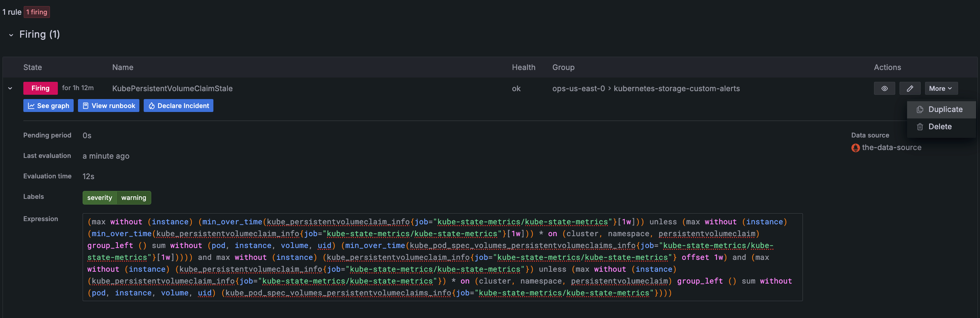Click the 1 firing count badge
The width and height of the screenshot is (980, 318).
[x=37, y=12]
